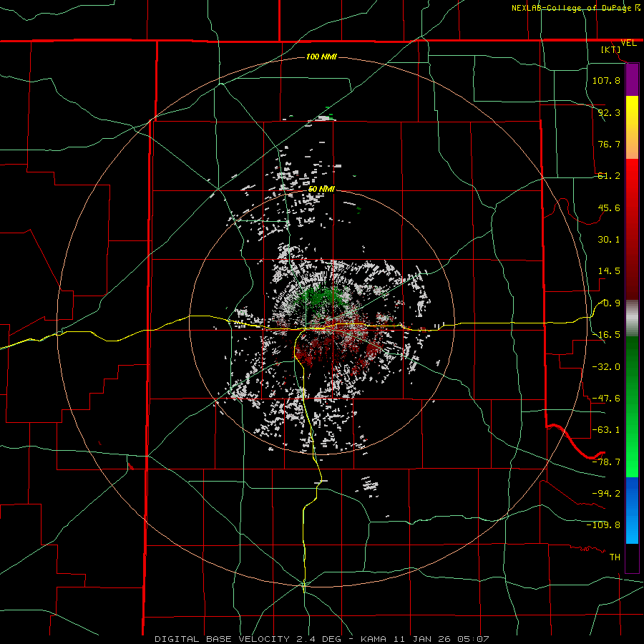Image resolution: width=644 pixels, height=644 pixels.
Task: Click the -47.6 legend value
Action: [606, 399]
